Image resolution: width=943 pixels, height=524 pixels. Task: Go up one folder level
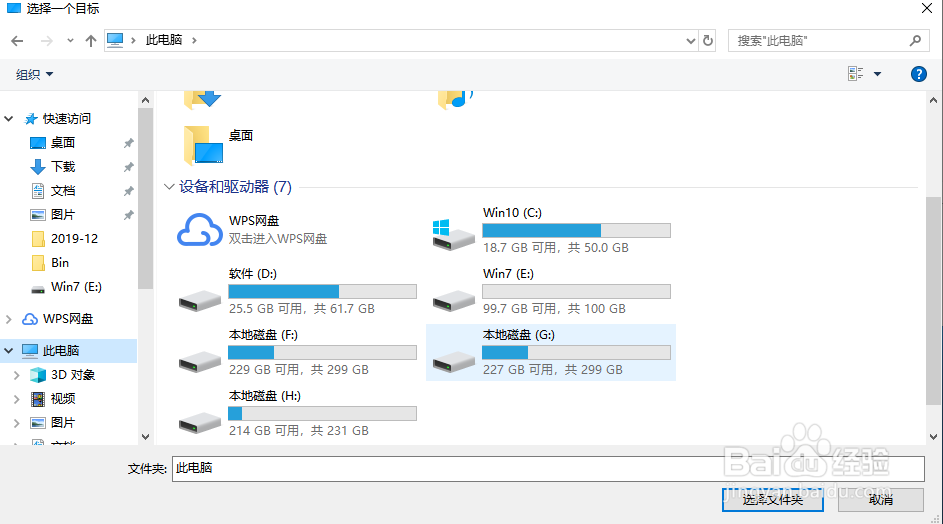pos(91,40)
